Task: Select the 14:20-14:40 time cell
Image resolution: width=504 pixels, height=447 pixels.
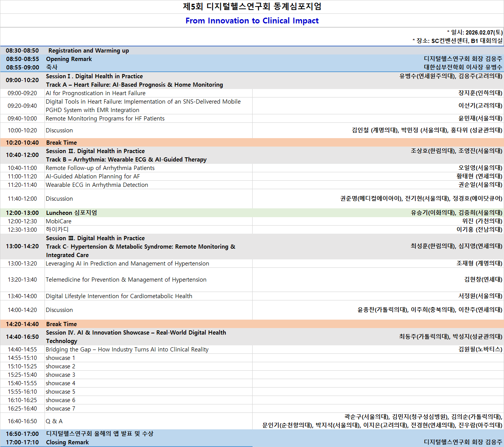Action: [x=22, y=324]
